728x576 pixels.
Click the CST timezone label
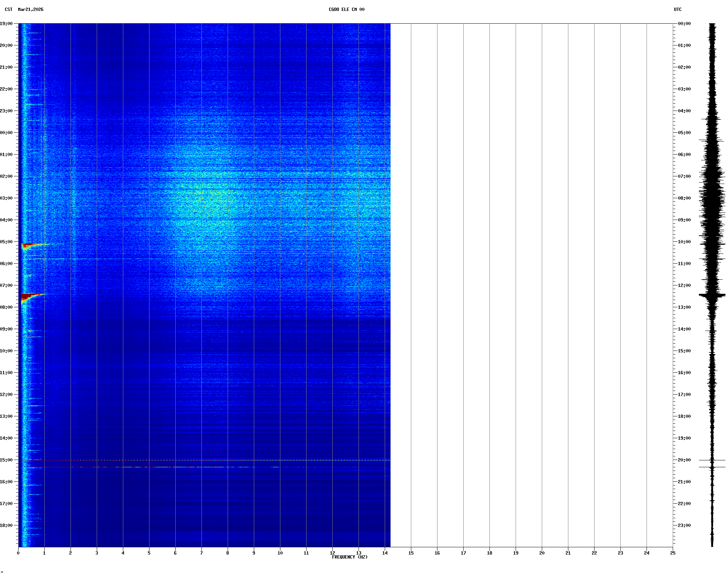pos(8,9)
